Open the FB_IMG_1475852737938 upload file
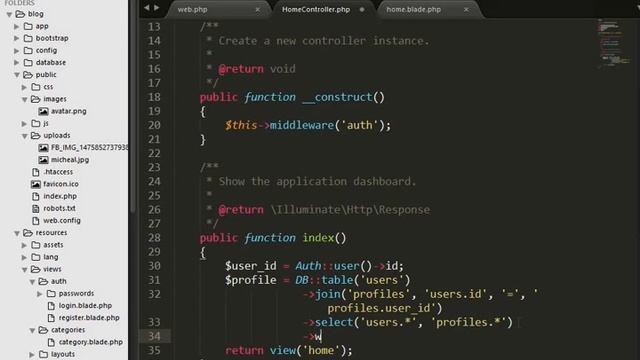This screenshot has width=640, height=360. (x=89, y=147)
